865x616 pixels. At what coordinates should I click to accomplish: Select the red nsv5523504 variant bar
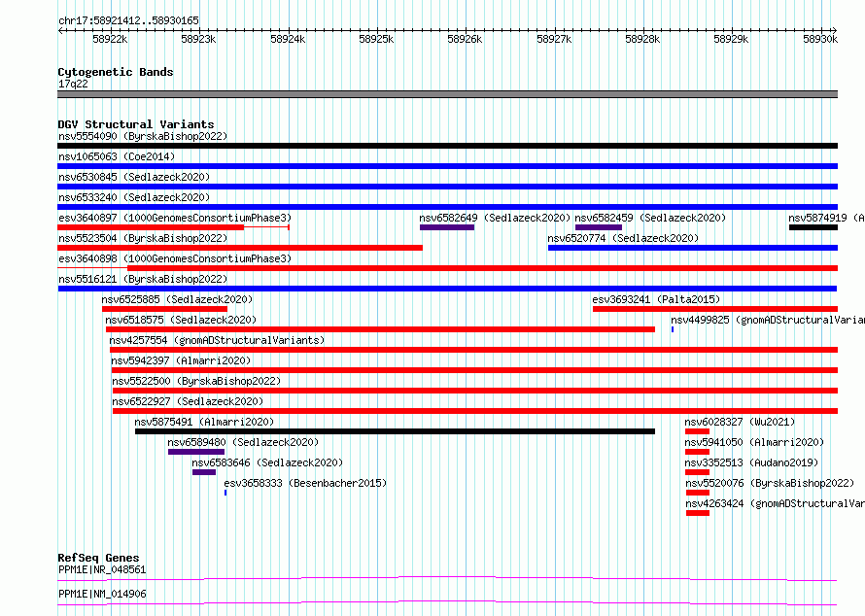click(x=240, y=248)
